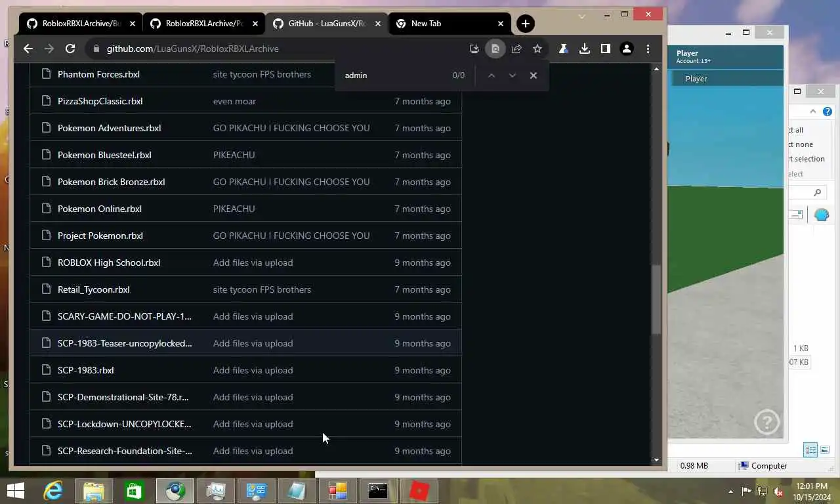Viewport: 840px width, 504px height.
Task: Open the Chrome profile avatar
Action: pyautogui.click(x=627, y=49)
